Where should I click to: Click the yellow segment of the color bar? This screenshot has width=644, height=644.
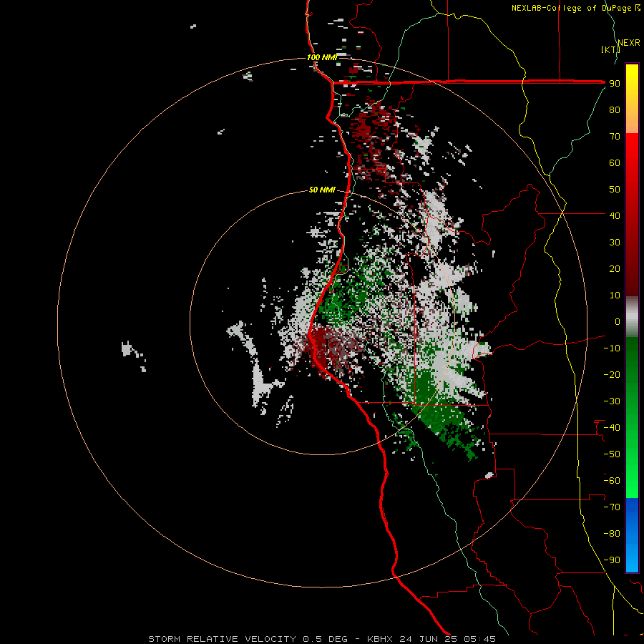[x=632, y=99]
